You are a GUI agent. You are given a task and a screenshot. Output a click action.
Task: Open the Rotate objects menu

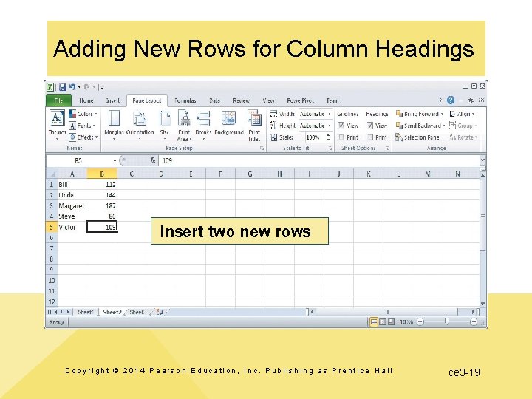(x=463, y=137)
